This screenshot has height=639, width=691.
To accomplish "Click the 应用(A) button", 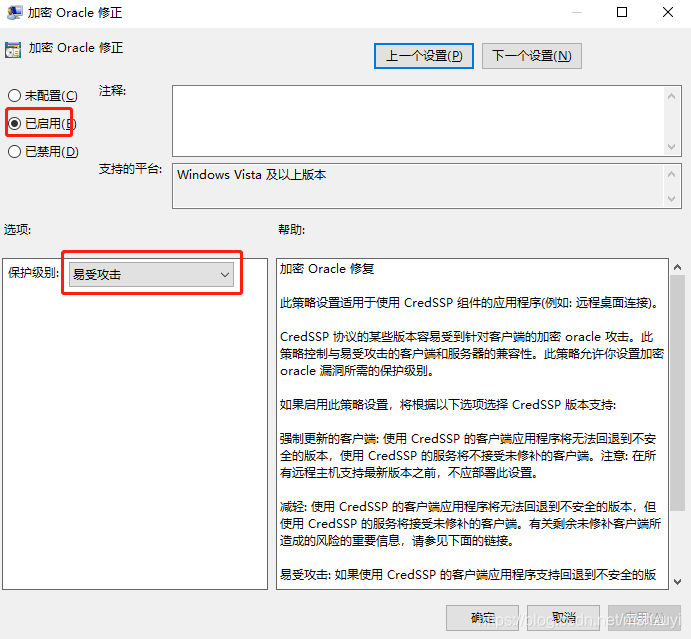I will (645, 618).
